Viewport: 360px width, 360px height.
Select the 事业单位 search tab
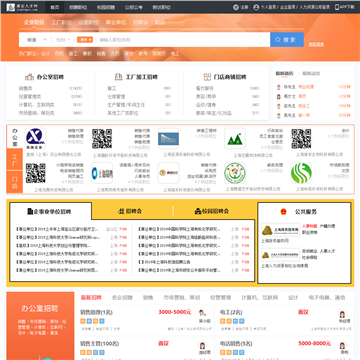[x=116, y=22]
